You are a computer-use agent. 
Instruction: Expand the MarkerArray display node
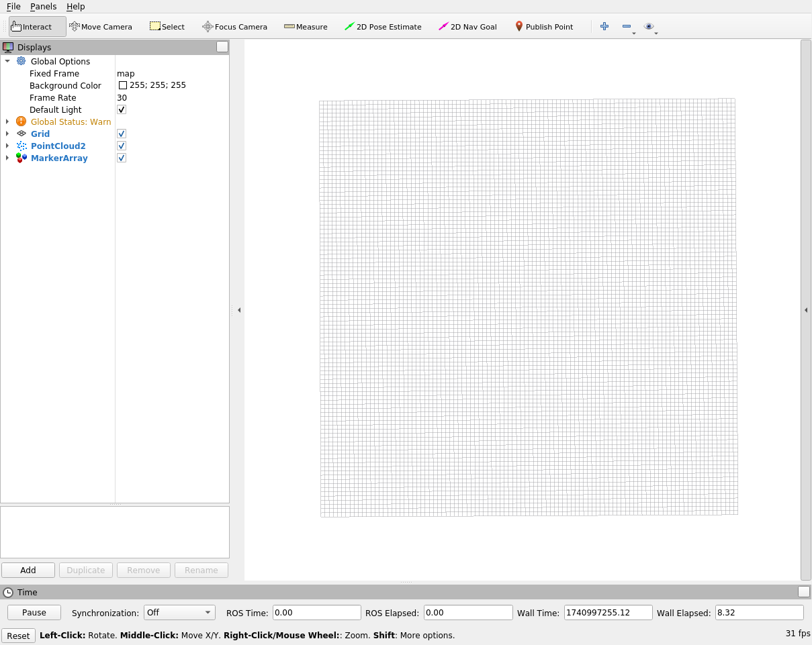tap(7, 158)
